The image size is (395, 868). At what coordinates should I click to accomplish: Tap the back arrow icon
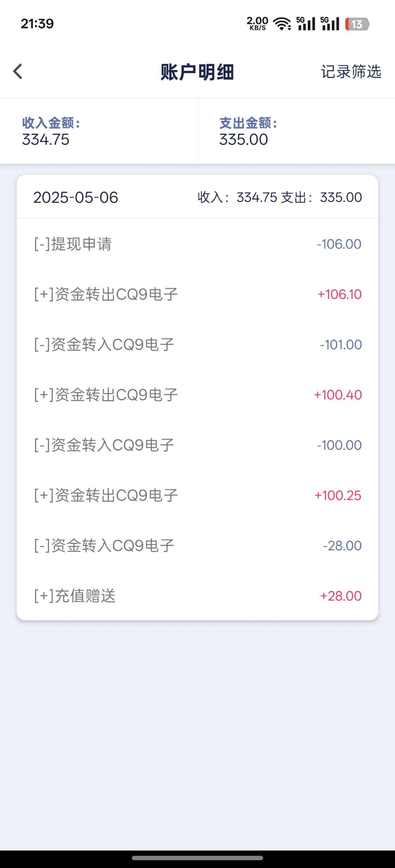pyautogui.click(x=18, y=71)
